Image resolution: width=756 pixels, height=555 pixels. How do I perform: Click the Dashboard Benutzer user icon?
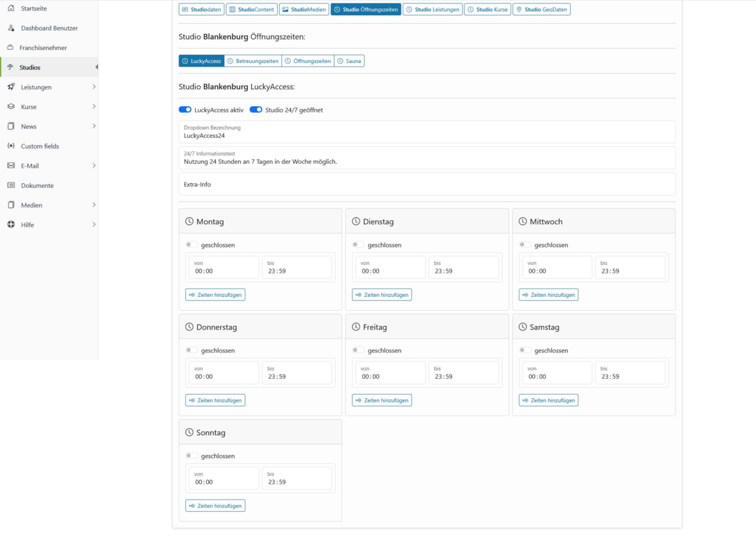tap(11, 28)
